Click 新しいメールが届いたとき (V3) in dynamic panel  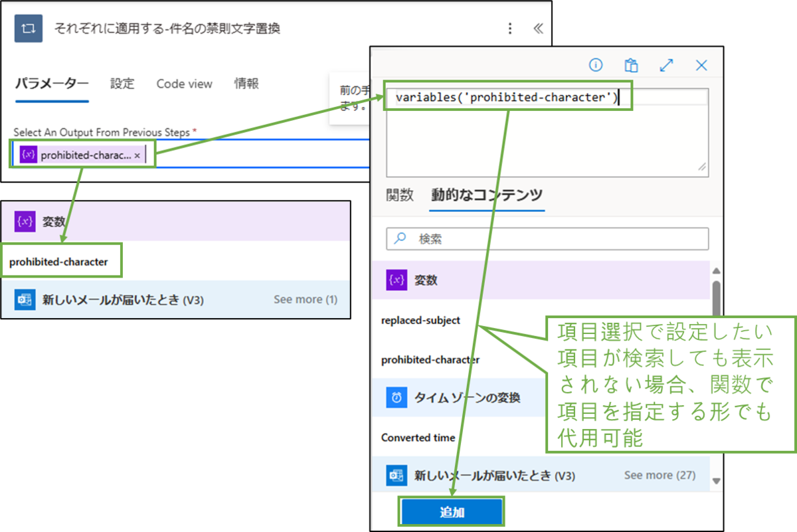pos(495,476)
